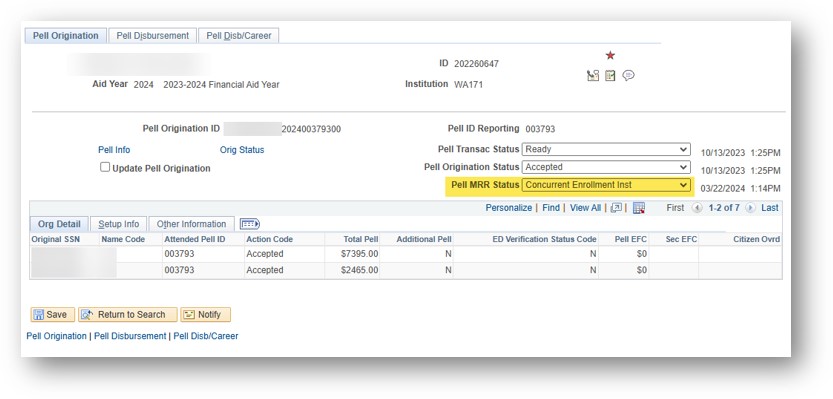Switch to the Pell Disbursement tab
This screenshot has height=399, width=833.
[152, 36]
